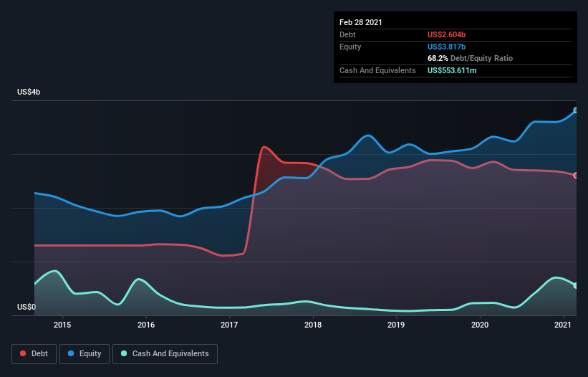Screen dimensions: 588x377
Task: Toggle Cash And Equivalents legend button
Action: pyautogui.click(x=165, y=354)
